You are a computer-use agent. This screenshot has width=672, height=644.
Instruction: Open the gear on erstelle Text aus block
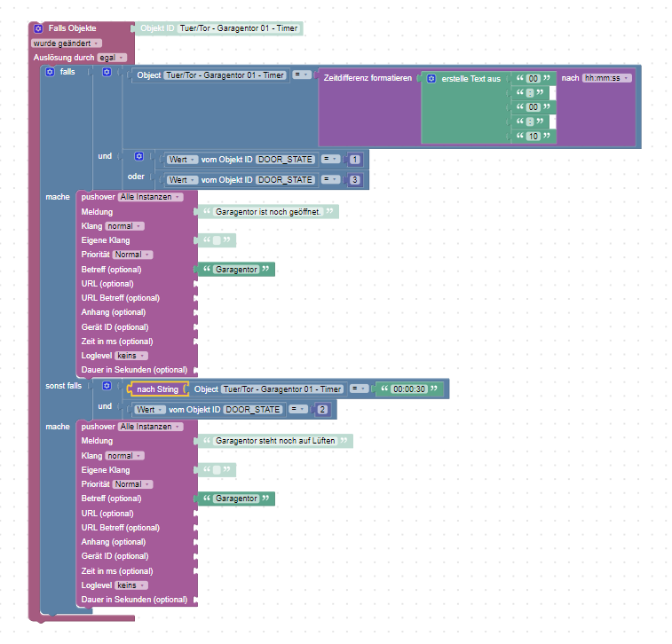point(431,79)
